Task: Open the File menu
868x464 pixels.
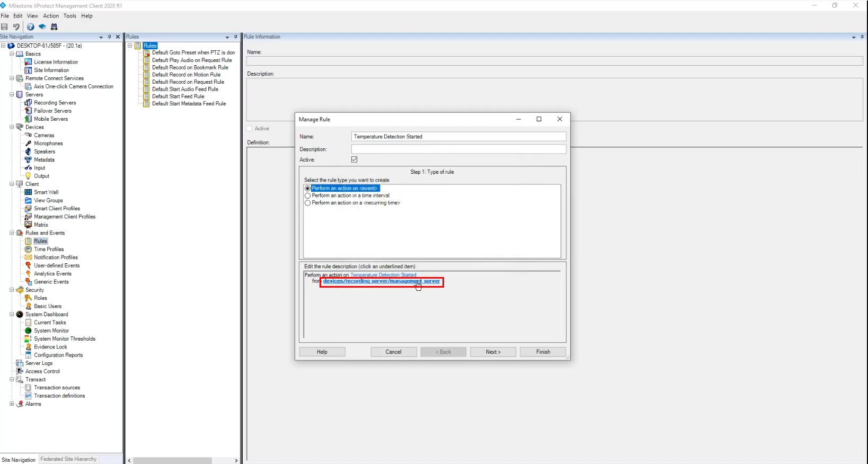Action: 5,16
